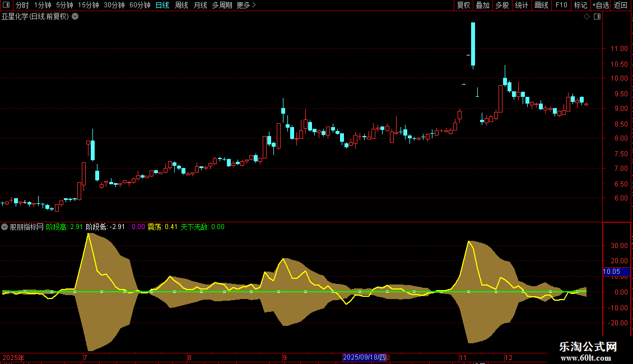Image resolution: width=633 pixels, height=364 pixels.
Task: Open the 股朋指标网 indicator dropdown arrow
Action: [x=4, y=227]
